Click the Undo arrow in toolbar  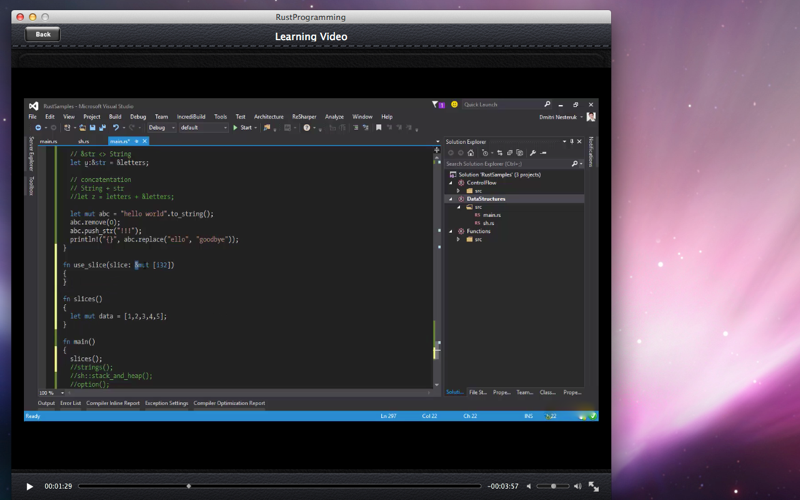(x=116, y=128)
